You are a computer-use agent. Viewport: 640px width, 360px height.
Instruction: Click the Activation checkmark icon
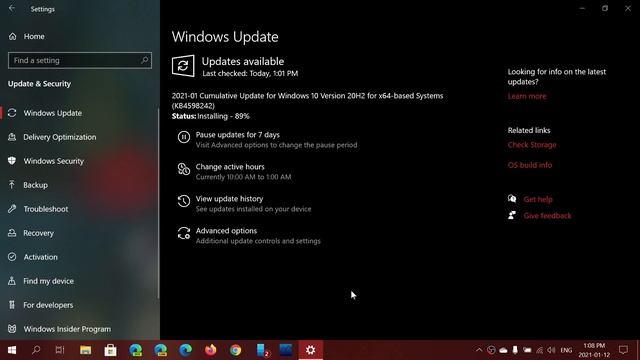(12, 257)
